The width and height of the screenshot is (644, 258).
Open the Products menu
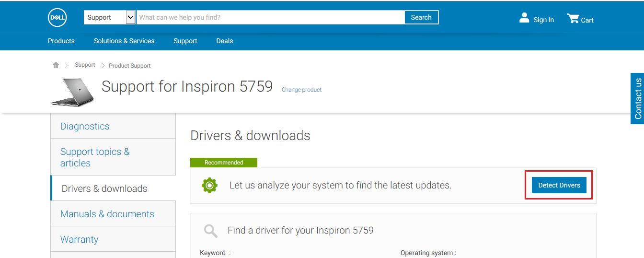coord(61,41)
